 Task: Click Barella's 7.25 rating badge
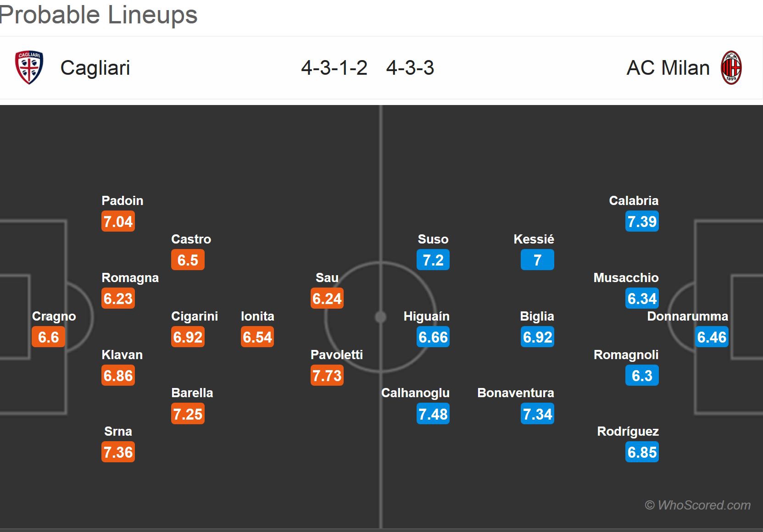188,414
